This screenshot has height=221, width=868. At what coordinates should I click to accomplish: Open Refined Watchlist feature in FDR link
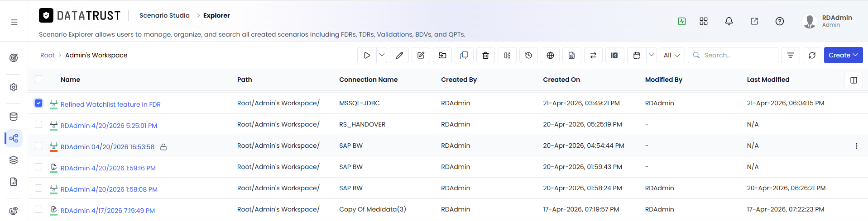(x=110, y=104)
